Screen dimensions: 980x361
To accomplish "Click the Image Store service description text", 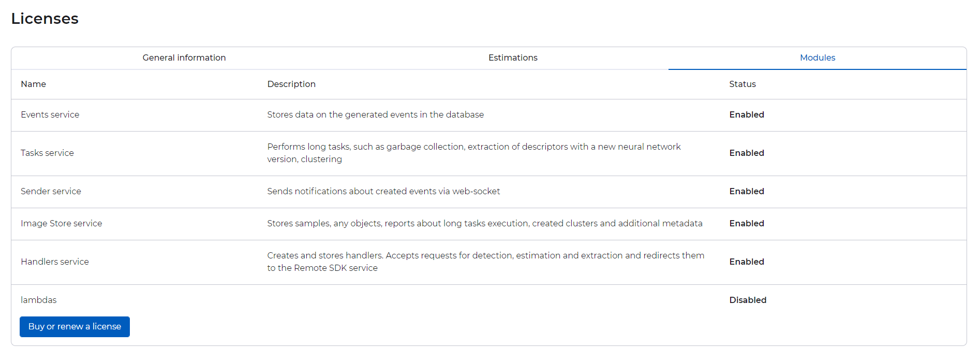I will coord(485,224).
